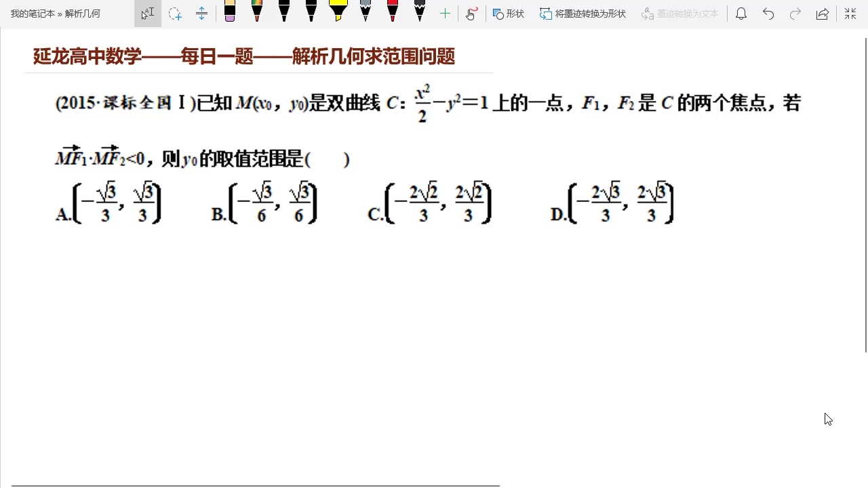Select the lasso select tool
Viewport: 868px width, 488px height.
175,14
